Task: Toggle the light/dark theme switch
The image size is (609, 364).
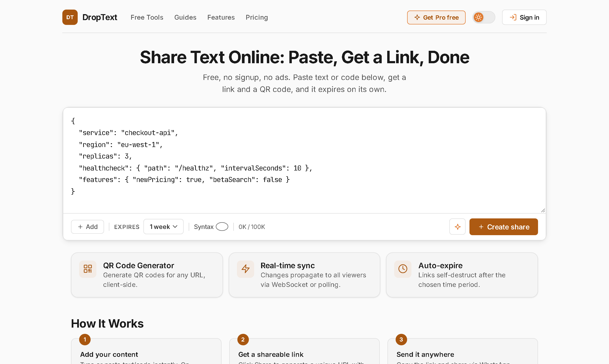Action: point(484,17)
